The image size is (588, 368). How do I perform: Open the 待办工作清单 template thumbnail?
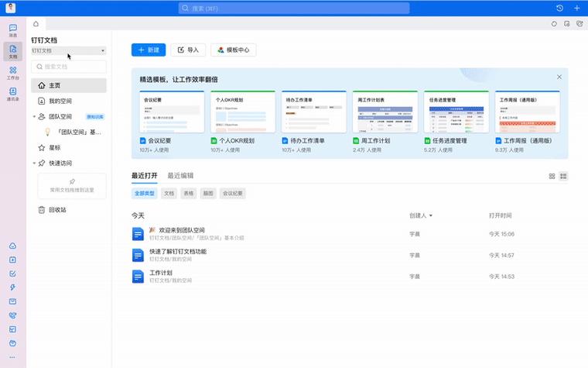pos(314,112)
